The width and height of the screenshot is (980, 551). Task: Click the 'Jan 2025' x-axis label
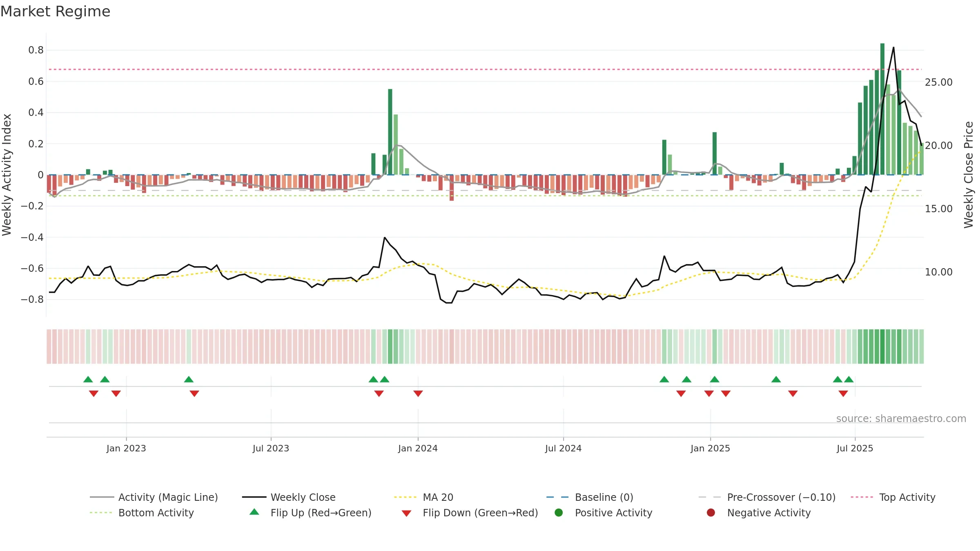[710, 449]
